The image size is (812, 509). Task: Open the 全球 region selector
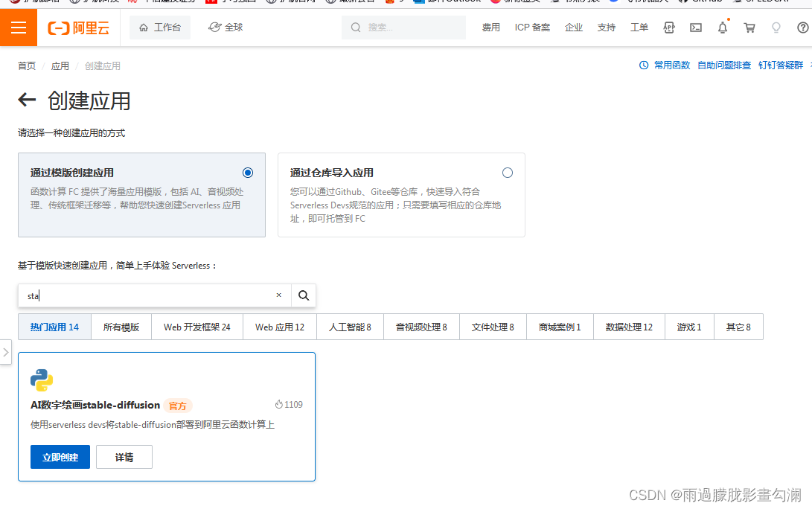226,28
